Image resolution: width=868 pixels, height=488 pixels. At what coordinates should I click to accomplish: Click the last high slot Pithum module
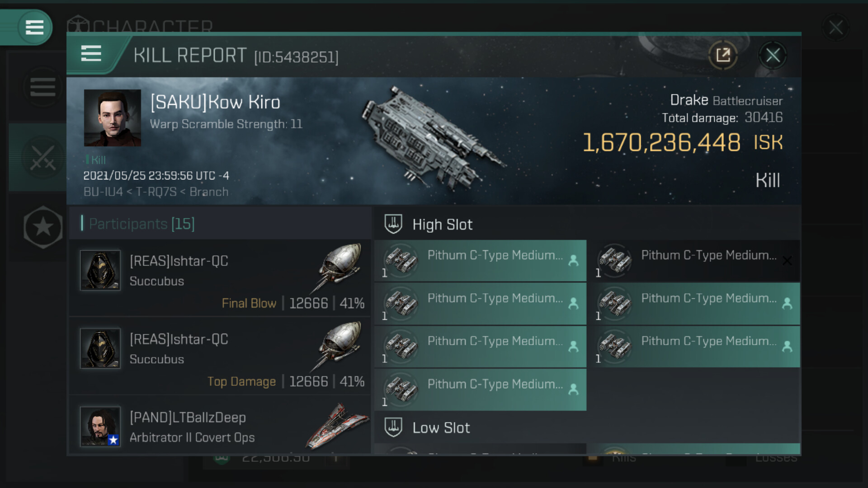pyautogui.click(x=480, y=389)
